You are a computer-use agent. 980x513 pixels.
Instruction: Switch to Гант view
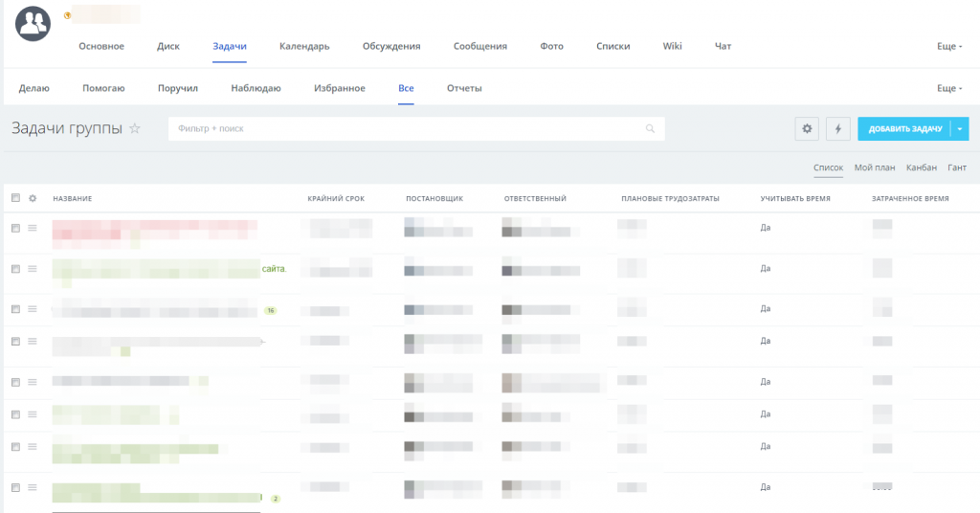tap(957, 167)
